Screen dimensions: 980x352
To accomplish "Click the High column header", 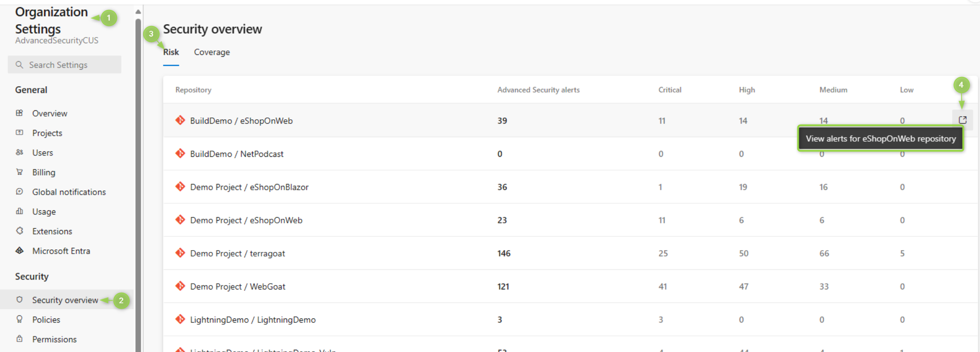I will click(x=747, y=90).
